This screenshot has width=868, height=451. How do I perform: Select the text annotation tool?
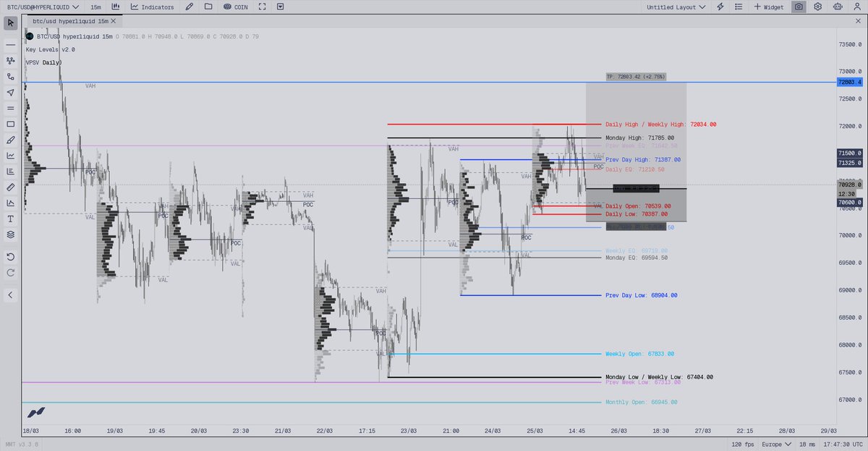tap(11, 219)
